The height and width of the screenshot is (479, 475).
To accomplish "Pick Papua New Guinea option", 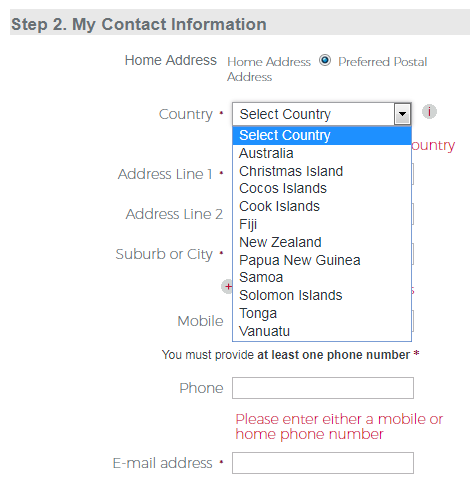I will 322,260.
